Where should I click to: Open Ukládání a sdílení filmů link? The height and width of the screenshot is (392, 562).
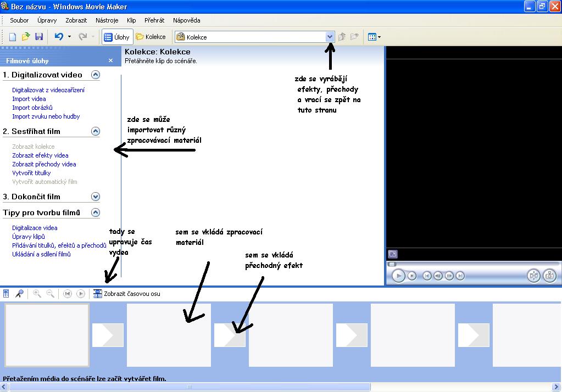coord(41,254)
